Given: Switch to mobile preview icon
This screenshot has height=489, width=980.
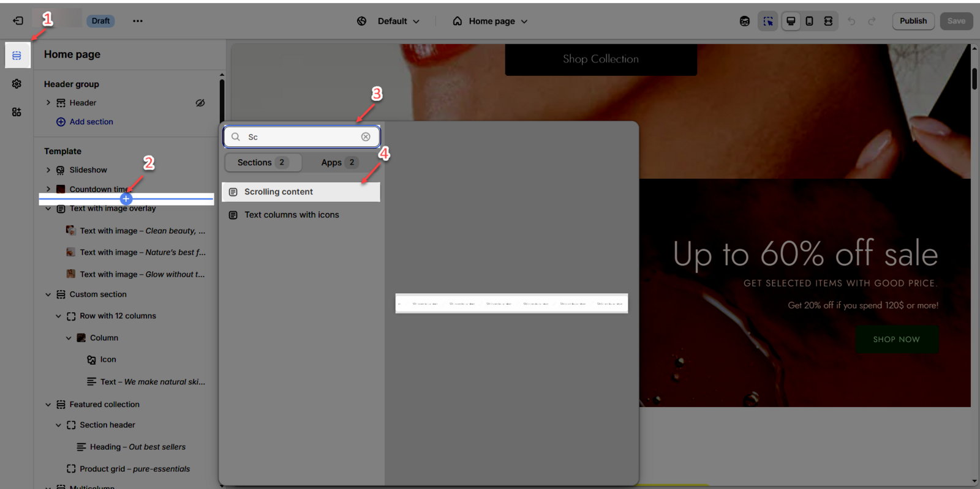Looking at the screenshot, I should (x=809, y=21).
